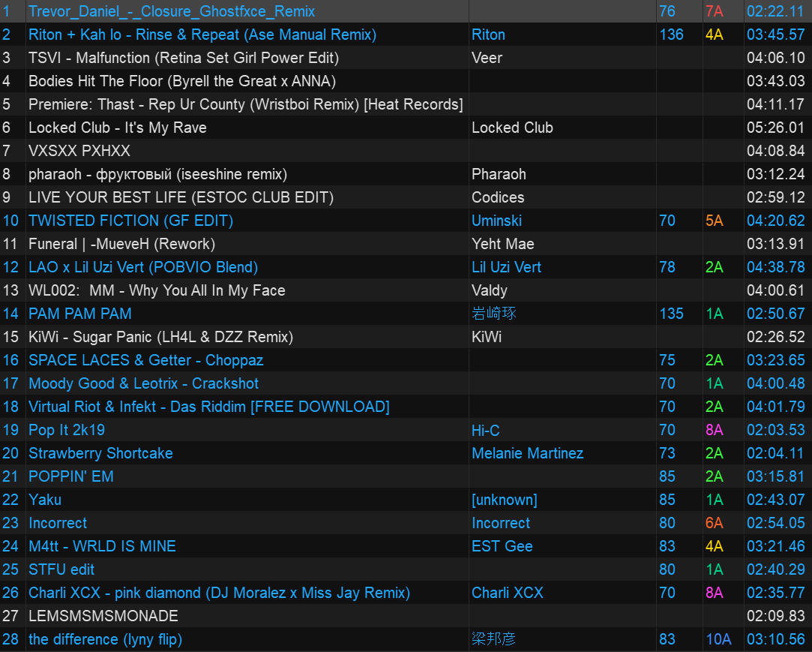Click artist Lil Uzi Vert cell
Image resolution: width=812 pixels, height=652 pixels.
(x=506, y=267)
